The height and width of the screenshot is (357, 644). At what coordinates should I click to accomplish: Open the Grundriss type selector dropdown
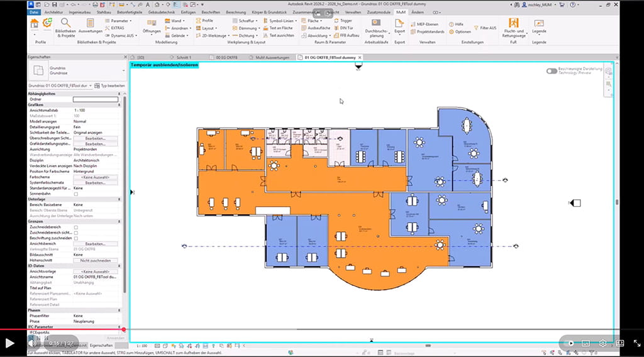point(124,70)
